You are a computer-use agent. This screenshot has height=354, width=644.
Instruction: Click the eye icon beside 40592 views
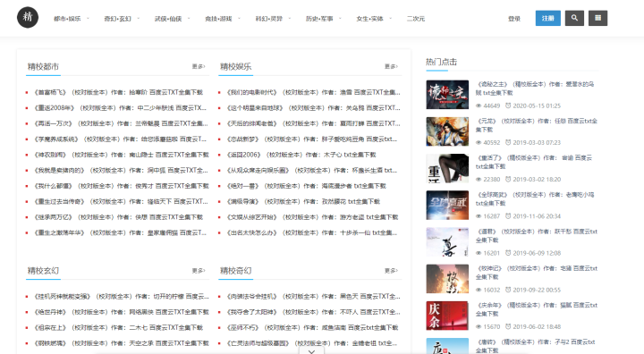tap(479, 142)
